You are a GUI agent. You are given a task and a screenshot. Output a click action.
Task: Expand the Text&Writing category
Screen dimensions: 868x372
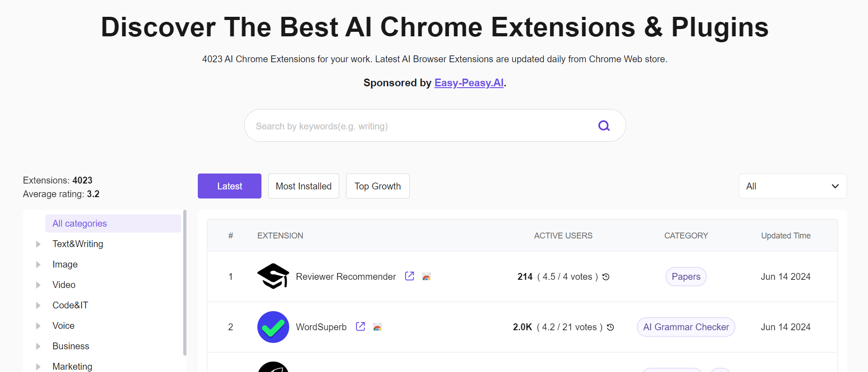coord(38,244)
